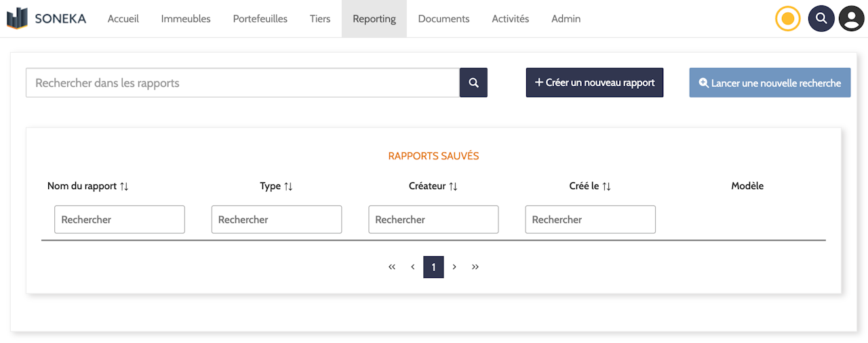Image resolution: width=868 pixels, height=343 pixels.
Task: Open the user profile avatar icon
Action: tap(852, 18)
